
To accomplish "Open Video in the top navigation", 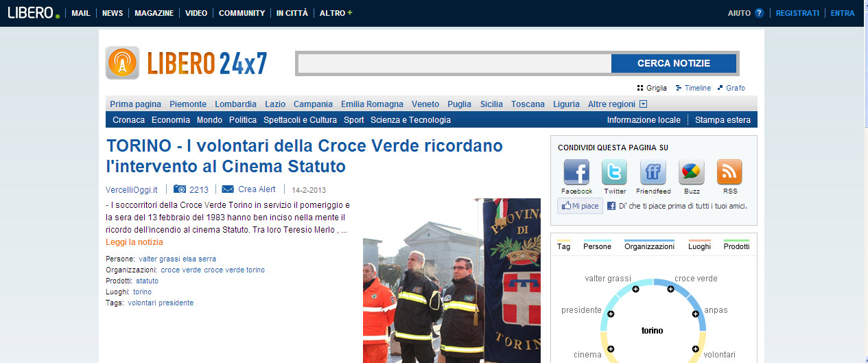I will [x=196, y=13].
